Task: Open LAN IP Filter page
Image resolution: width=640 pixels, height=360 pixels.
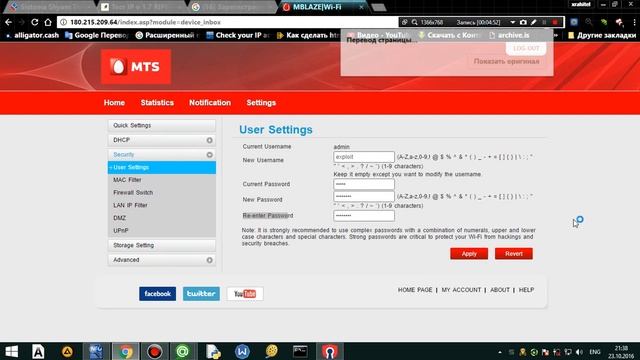Action: 130,205
